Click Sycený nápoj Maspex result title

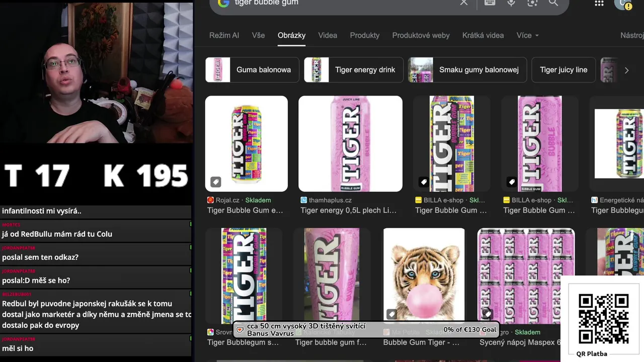coord(520,342)
